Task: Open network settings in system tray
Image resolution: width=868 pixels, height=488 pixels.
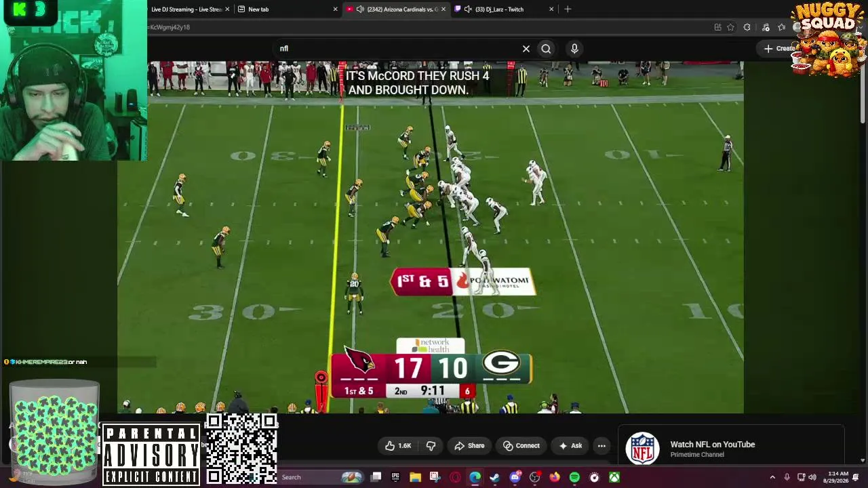Action: (x=801, y=477)
